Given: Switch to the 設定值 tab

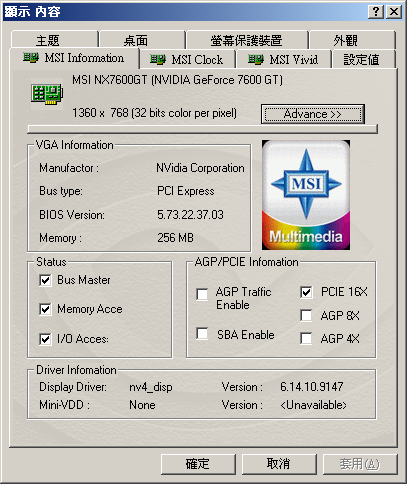Looking at the screenshot, I should tap(363, 60).
